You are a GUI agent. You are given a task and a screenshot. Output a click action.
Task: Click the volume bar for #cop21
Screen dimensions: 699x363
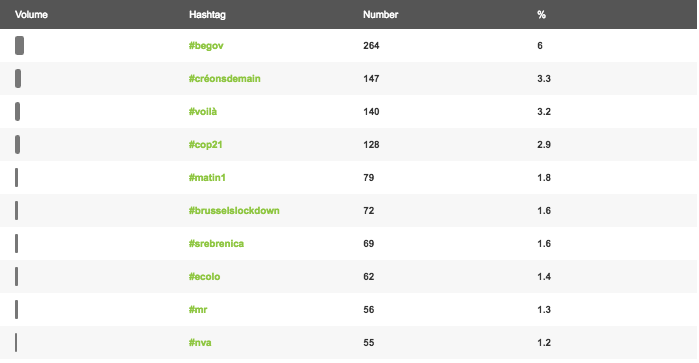17,144
